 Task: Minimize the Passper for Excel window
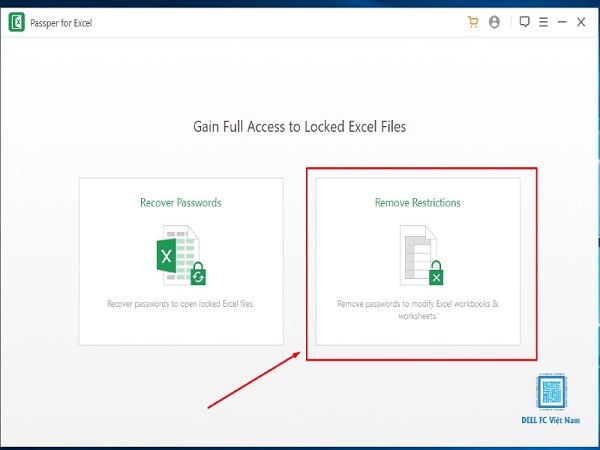pos(562,22)
